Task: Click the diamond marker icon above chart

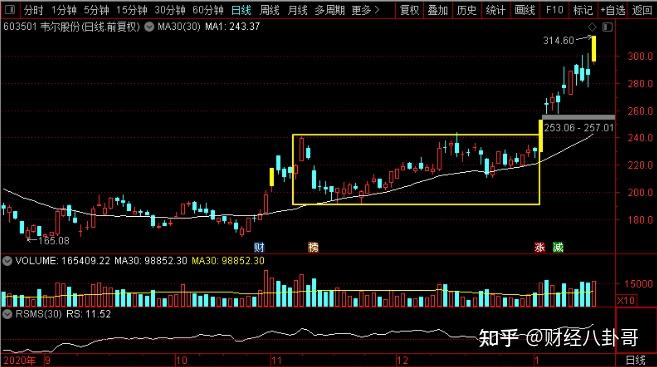Action: point(592,27)
